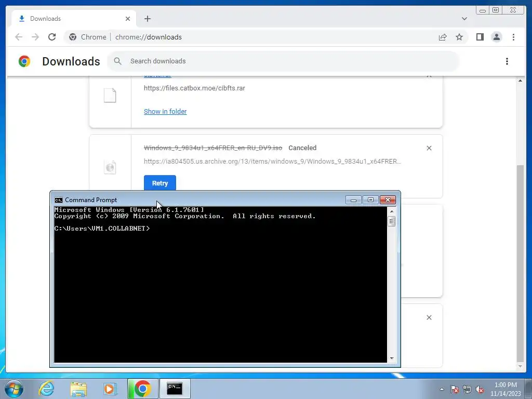This screenshot has height=399, width=532.
Task: Click Chrome's forward navigation arrow
Action: tap(35, 37)
